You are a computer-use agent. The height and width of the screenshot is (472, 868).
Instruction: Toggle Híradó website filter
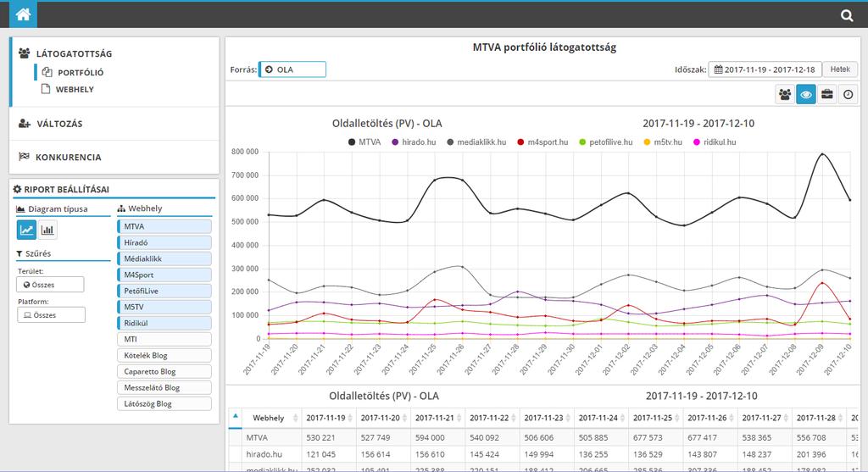(164, 242)
